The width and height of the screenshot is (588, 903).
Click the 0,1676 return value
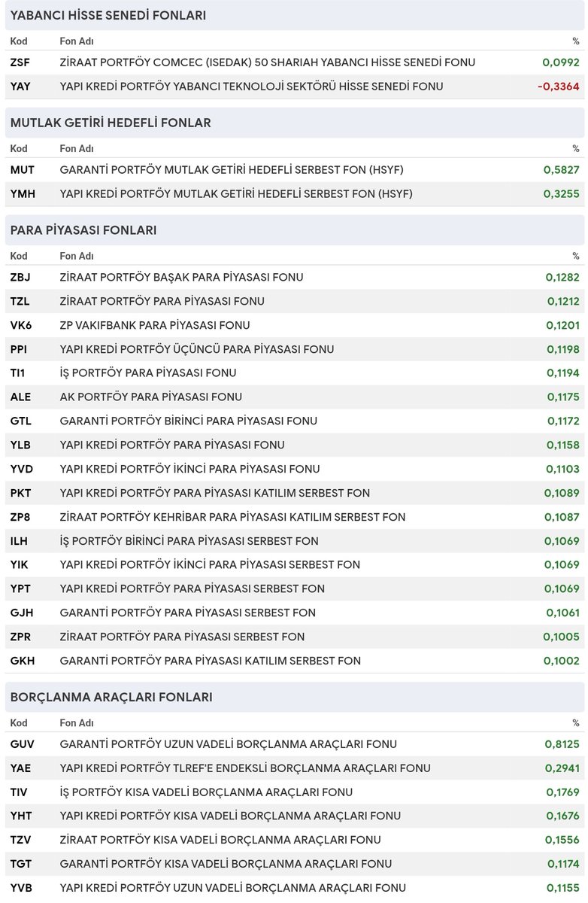[563, 816]
